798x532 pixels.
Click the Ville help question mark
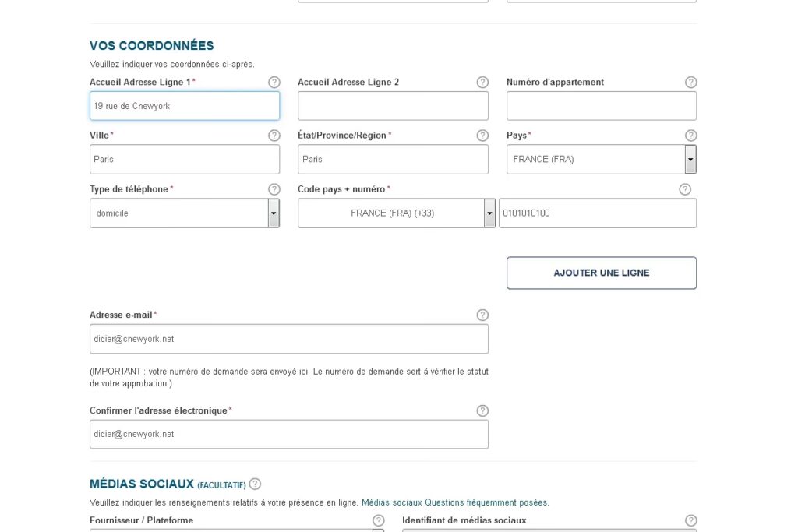pyautogui.click(x=274, y=136)
